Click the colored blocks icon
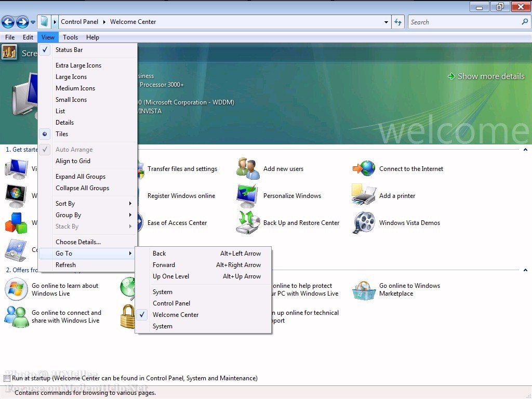The width and height of the screenshot is (532, 399). click(x=16, y=223)
